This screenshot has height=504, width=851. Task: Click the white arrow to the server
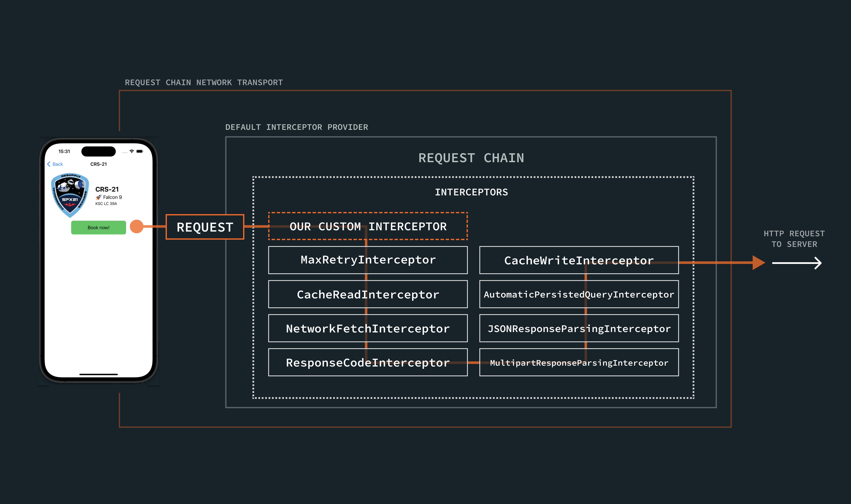coord(797,263)
